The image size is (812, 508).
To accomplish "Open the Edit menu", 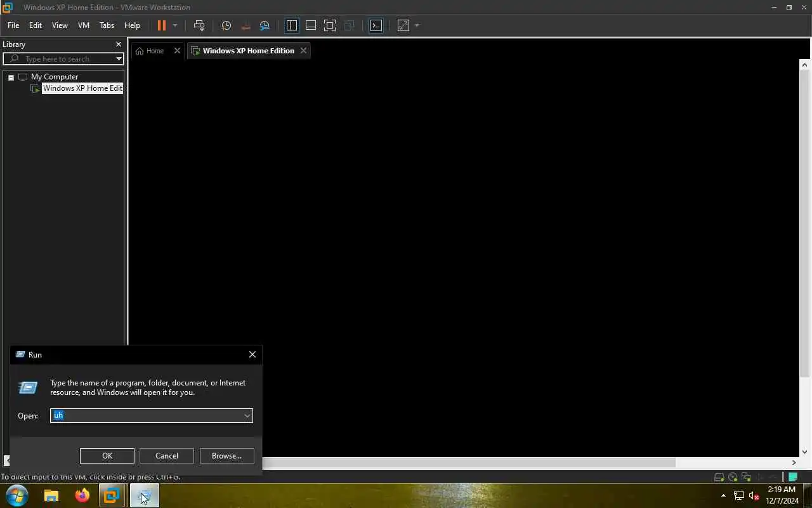I will point(36,25).
